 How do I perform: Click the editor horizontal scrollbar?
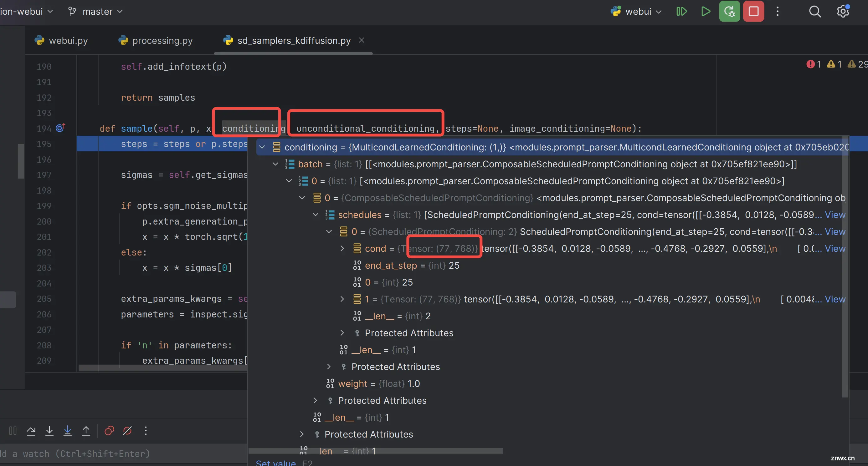pyautogui.click(x=163, y=368)
